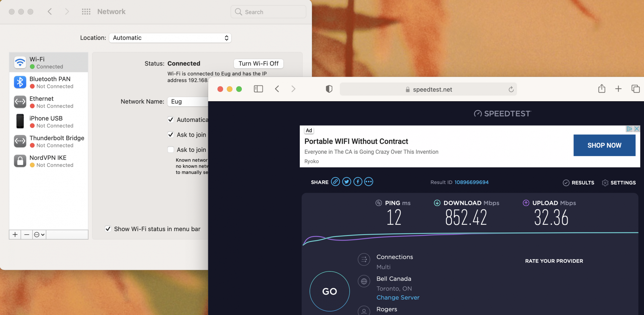Image resolution: width=644 pixels, height=315 pixels.
Task: Select Wi-Fi in the network services list
Action: coord(49,63)
